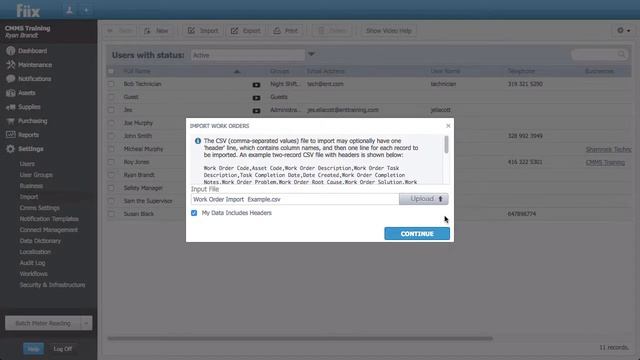Open the Shamrock Techni business link
Screen dimensions: 640x360
coord(608,149)
